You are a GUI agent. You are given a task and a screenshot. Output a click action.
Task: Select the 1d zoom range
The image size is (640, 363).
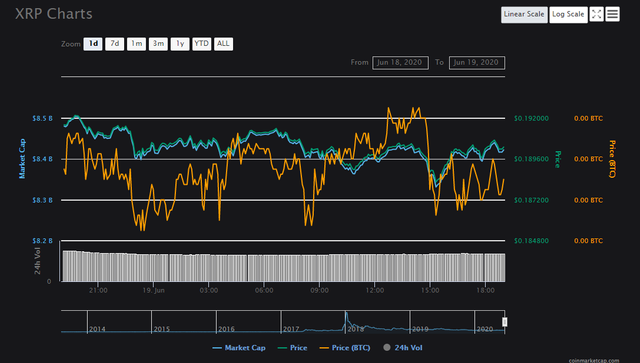click(93, 44)
